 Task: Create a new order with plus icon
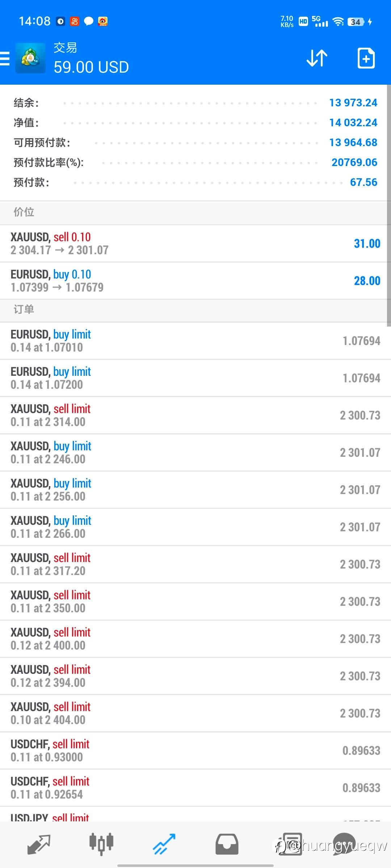click(366, 58)
